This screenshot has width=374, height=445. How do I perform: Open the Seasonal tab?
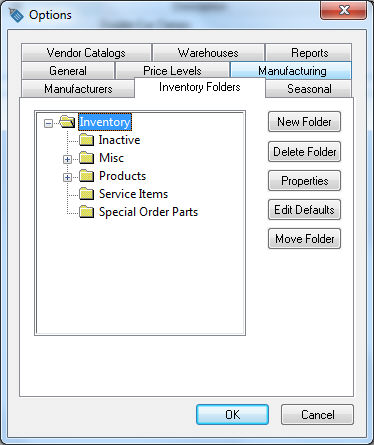[x=309, y=89]
